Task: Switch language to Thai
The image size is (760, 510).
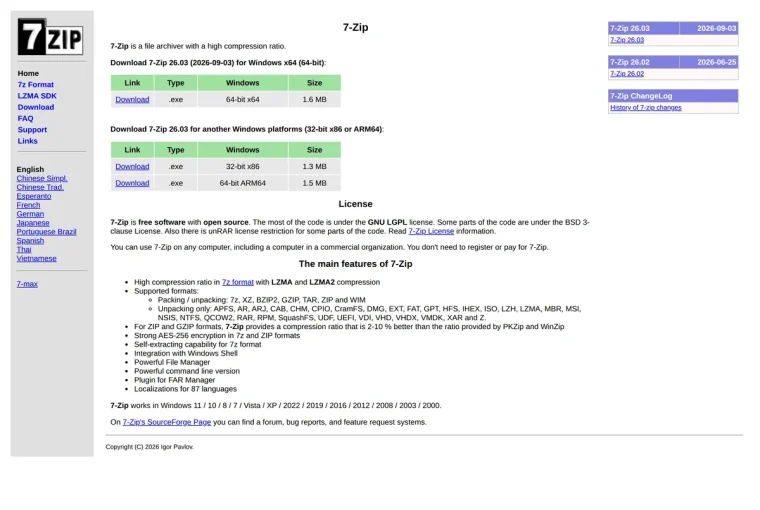Action: click(x=24, y=250)
